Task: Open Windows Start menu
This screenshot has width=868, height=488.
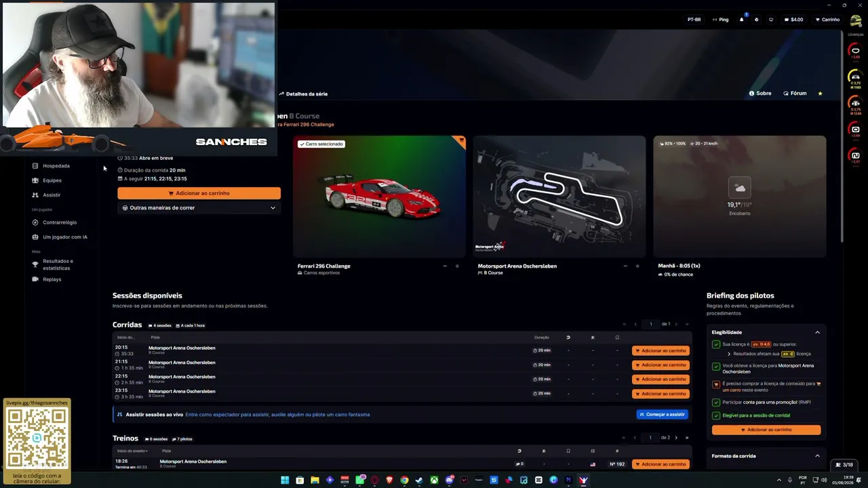Action: point(285,481)
